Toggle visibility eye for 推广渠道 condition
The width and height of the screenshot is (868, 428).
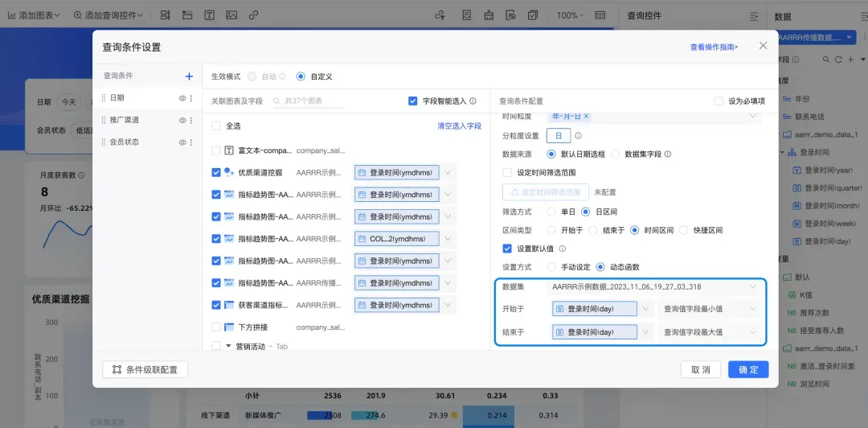pyautogui.click(x=182, y=121)
